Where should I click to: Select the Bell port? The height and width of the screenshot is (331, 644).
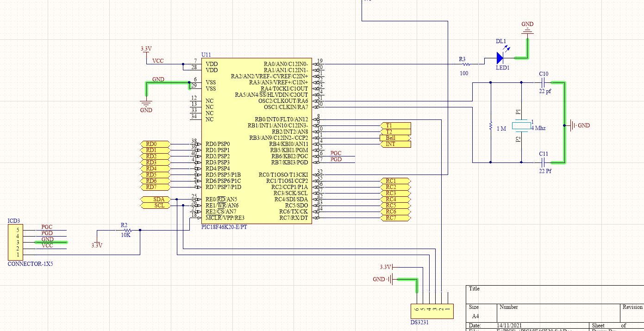click(395, 138)
